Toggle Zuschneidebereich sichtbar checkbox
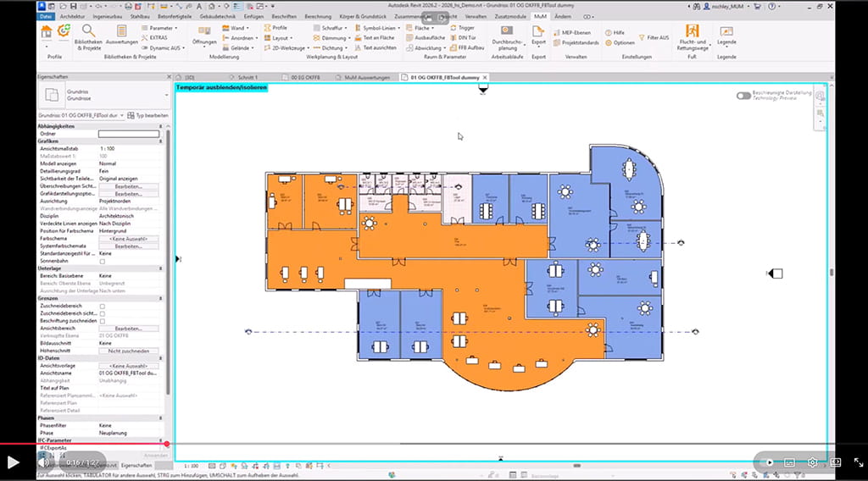The width and height of the screenshot is (868, 481). click(x=103, y=313)
